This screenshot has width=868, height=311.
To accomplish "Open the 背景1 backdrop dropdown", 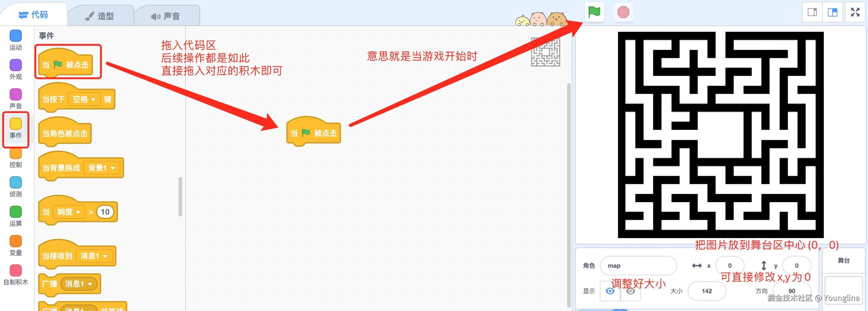I will (102, 168).
